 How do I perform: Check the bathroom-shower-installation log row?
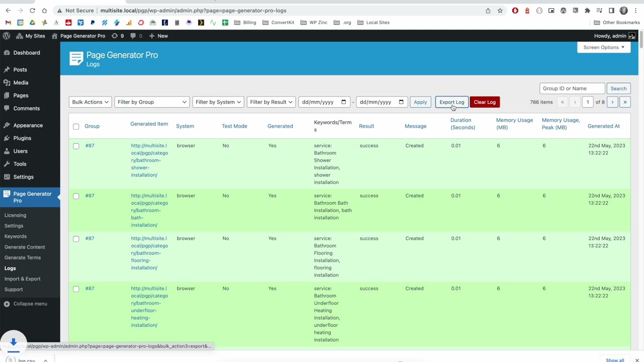76,146
